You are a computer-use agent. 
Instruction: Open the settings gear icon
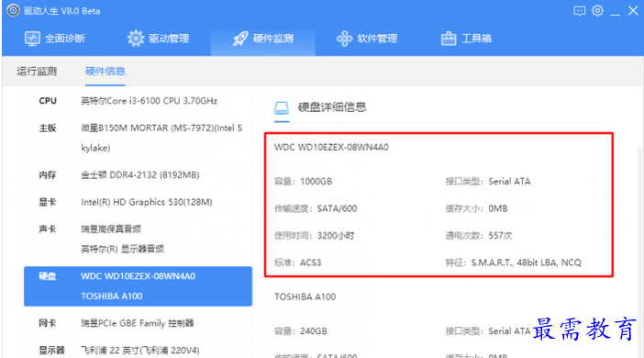597,11
